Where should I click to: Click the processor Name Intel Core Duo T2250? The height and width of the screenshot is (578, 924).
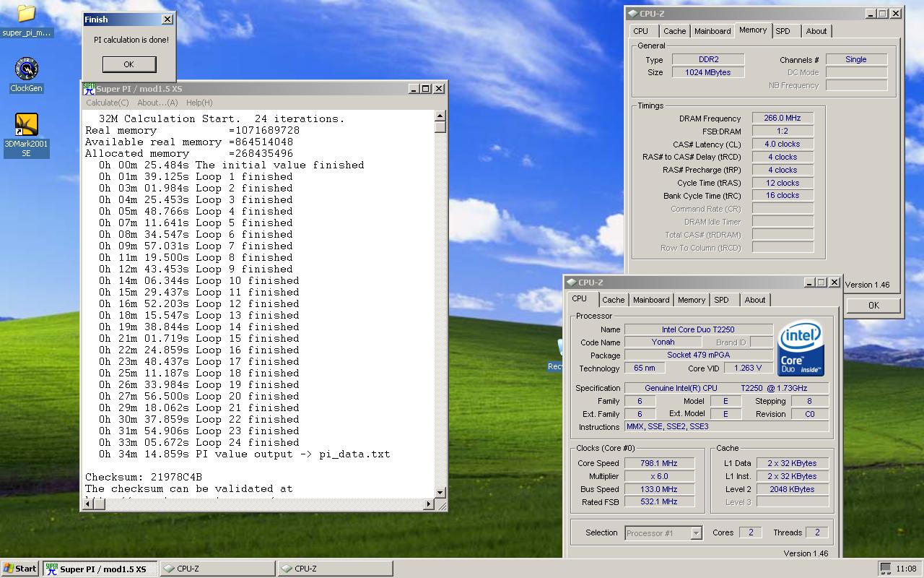click(698, 329)
